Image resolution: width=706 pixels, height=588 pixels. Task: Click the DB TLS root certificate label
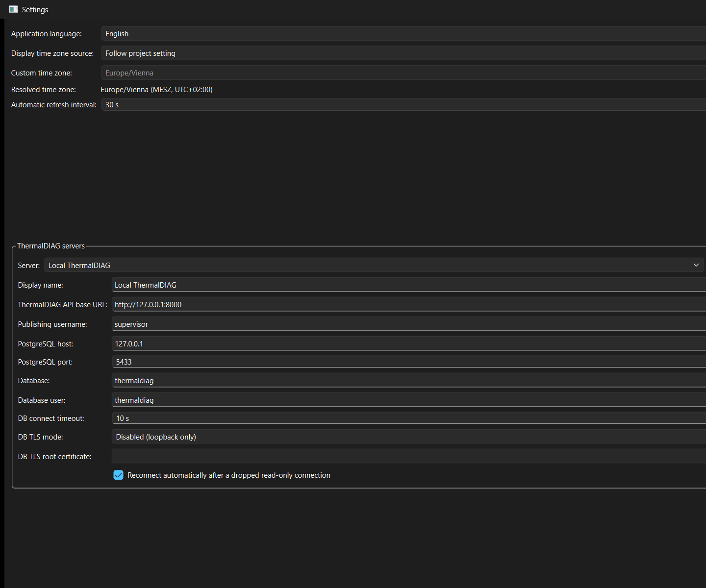pyautogui.click(x=55, y=457)
